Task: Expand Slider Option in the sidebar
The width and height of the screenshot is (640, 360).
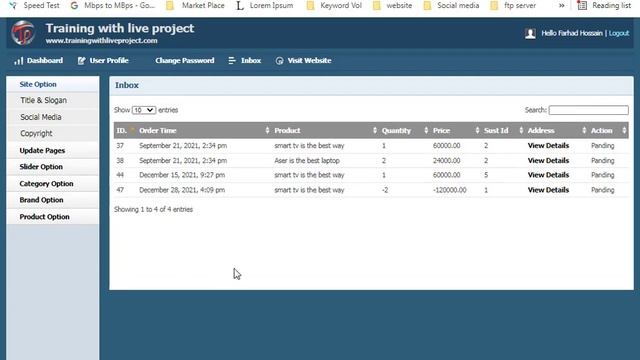Action: pyautogui.click(x=53, y=167)
